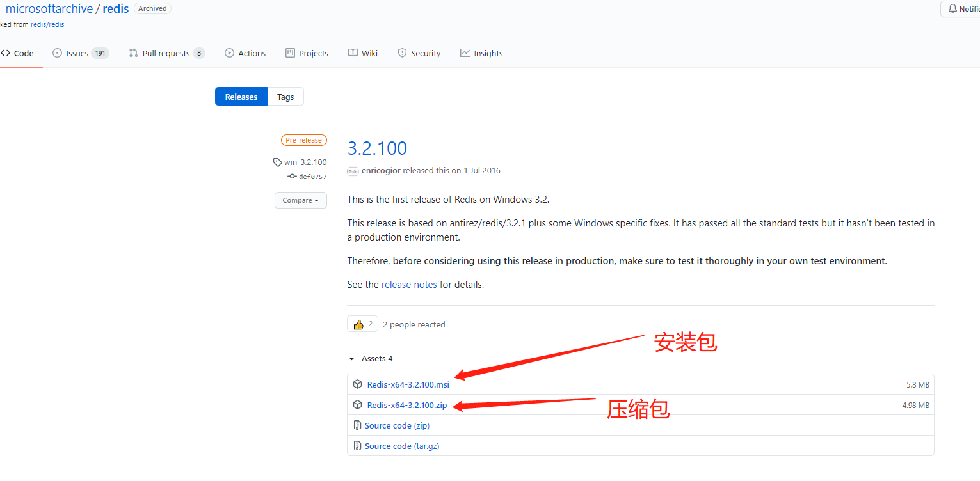Click the 4.98 MB file size

(x=915, y=406)
